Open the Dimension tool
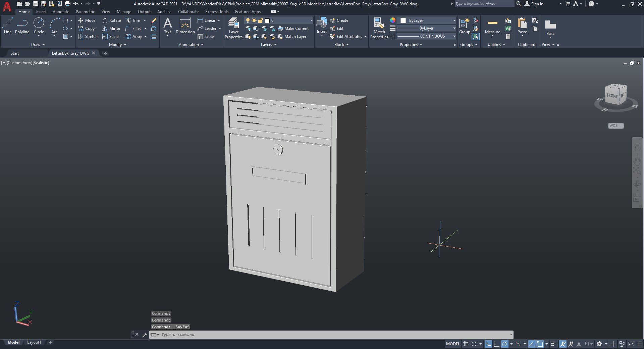Viewport: 644px width, 349px height. [185, 26]
